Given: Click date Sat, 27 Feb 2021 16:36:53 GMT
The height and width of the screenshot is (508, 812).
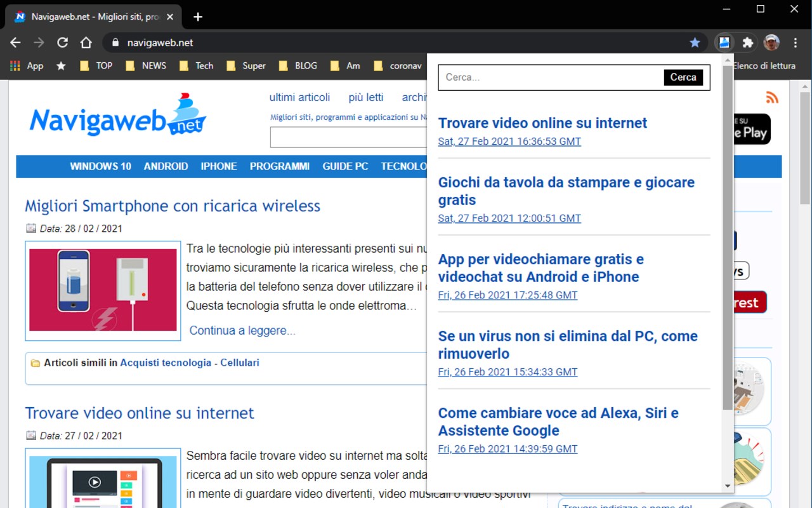Looking at the screenshot, I should click(x=509, y=142).
